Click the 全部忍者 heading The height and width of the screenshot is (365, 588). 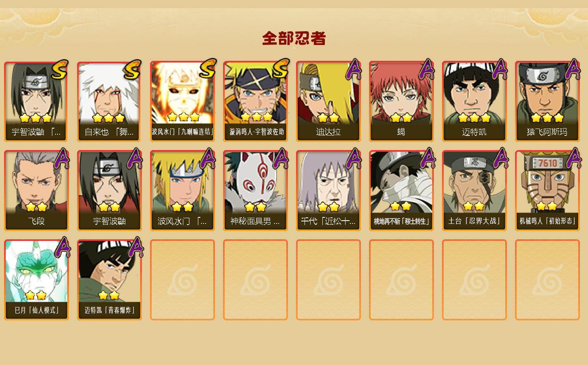[294, 39]
